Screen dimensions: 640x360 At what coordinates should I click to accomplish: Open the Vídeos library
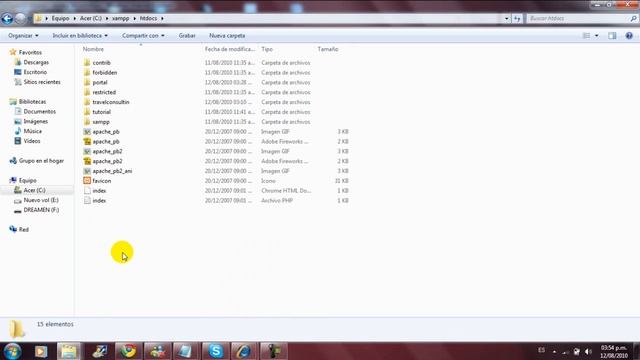(31, 141)
